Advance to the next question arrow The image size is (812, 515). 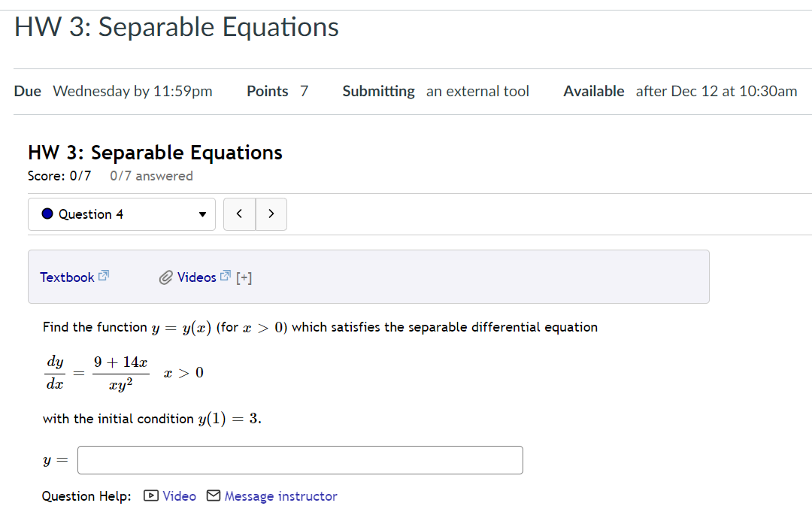(271, 214)
